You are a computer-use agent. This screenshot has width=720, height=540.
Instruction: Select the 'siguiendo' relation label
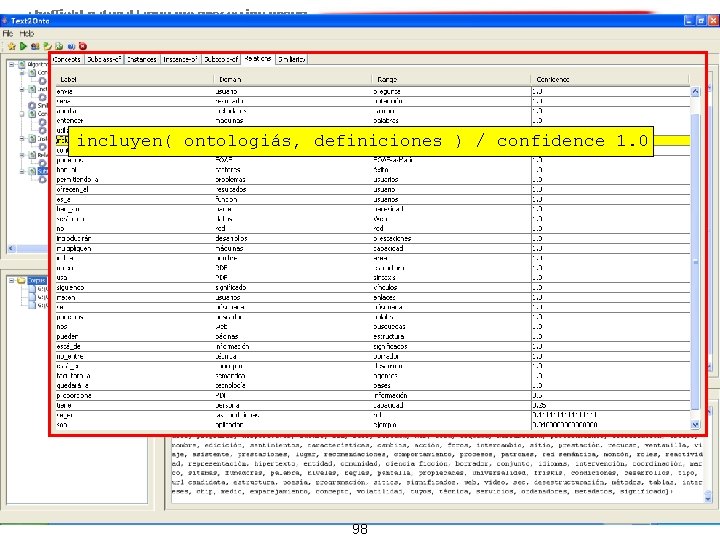(x=70, y=287)
